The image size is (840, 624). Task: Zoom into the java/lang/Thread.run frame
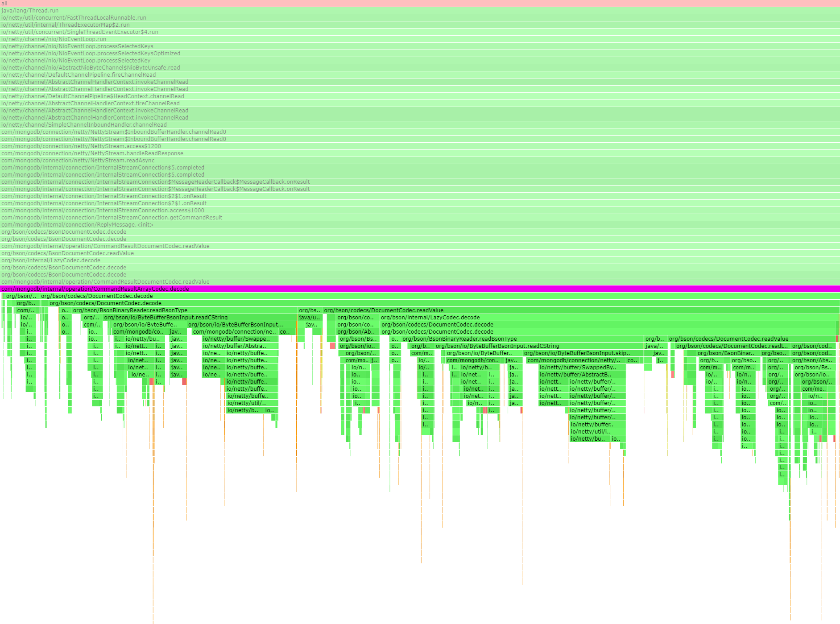point(419,10)
